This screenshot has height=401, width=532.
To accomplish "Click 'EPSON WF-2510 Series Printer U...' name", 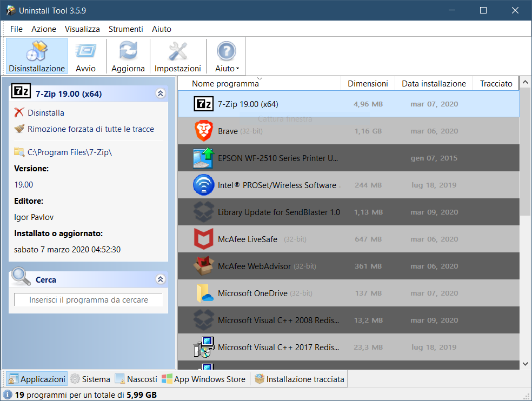I will tap(278, 158).
